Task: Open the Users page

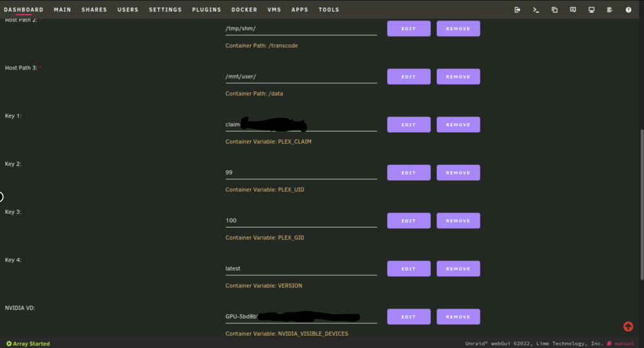Action: pos(128,10)
